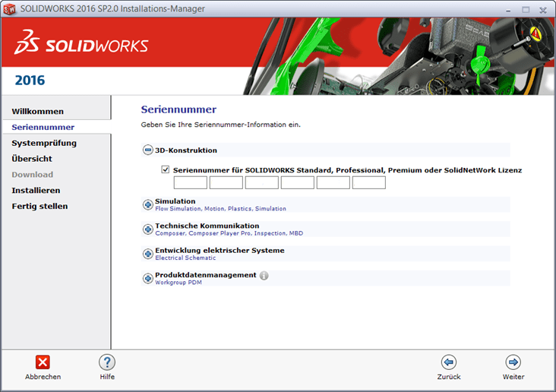Click third serial number field
Viewport: 556px width, 392px height.
262,182
